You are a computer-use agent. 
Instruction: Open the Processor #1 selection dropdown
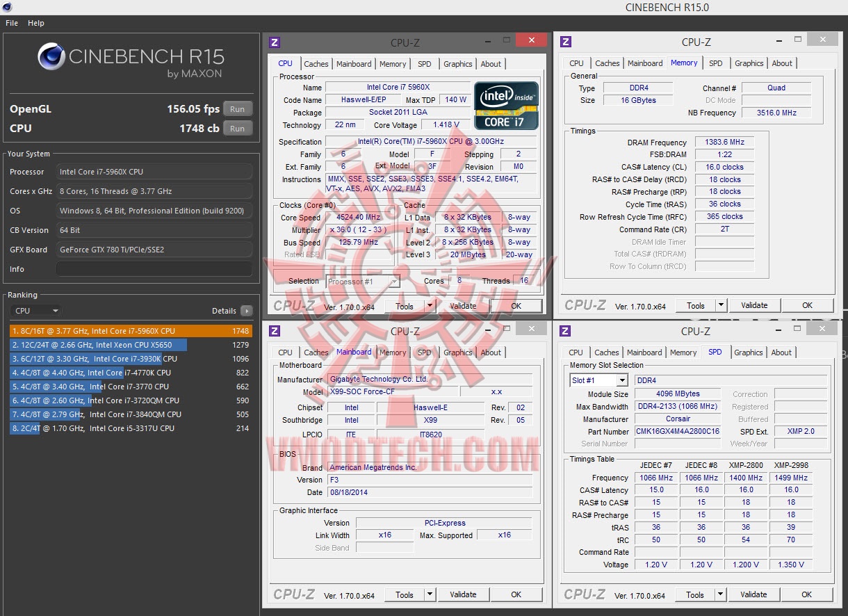364,282
